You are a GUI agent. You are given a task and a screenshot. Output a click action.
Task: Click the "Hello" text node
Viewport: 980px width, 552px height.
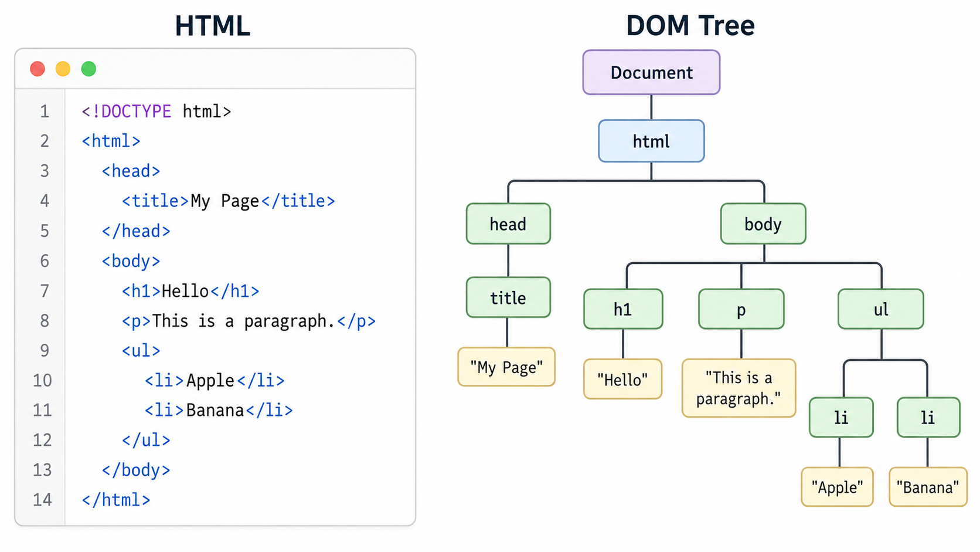pyautogui.click(x=623, y=380)
